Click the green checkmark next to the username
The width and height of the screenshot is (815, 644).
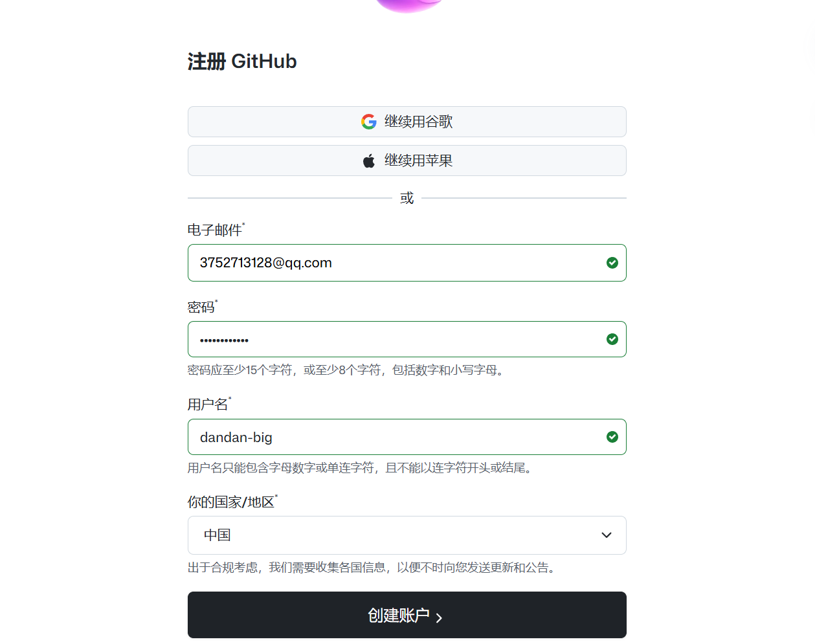pyautogui.click(x=612, y=437)
